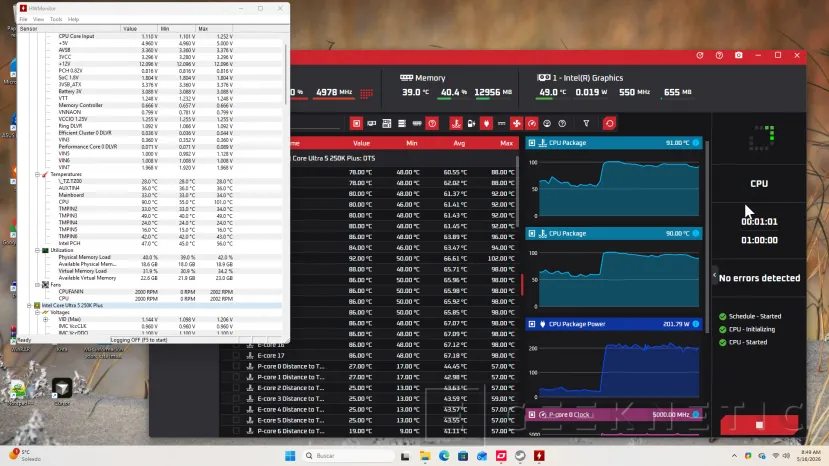Toggle the red unknown-device filter icon

pyautogui.click(x=432, y=123)
